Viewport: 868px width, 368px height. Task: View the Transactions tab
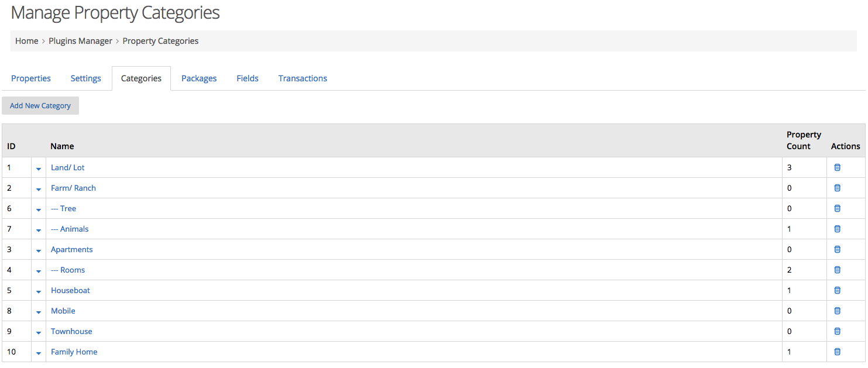tap(303, 78)
